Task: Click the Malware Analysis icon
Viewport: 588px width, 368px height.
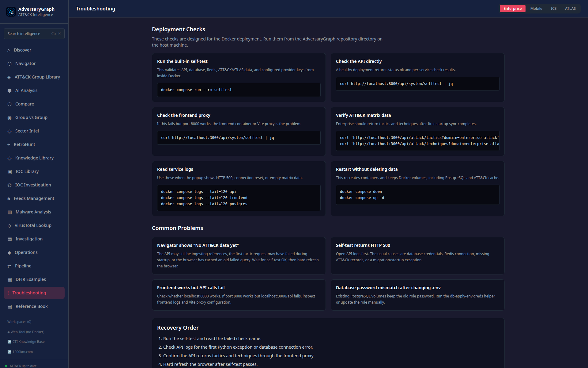Action: [9, 212]
